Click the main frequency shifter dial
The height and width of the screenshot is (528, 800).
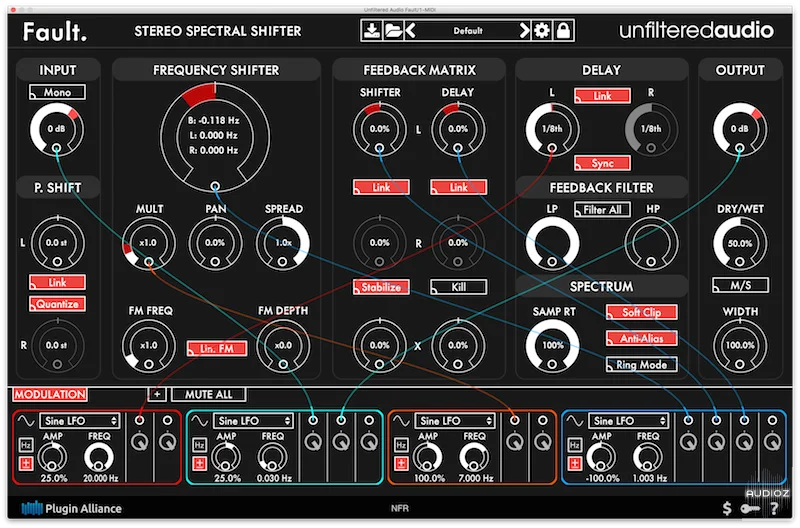[215, 137]
